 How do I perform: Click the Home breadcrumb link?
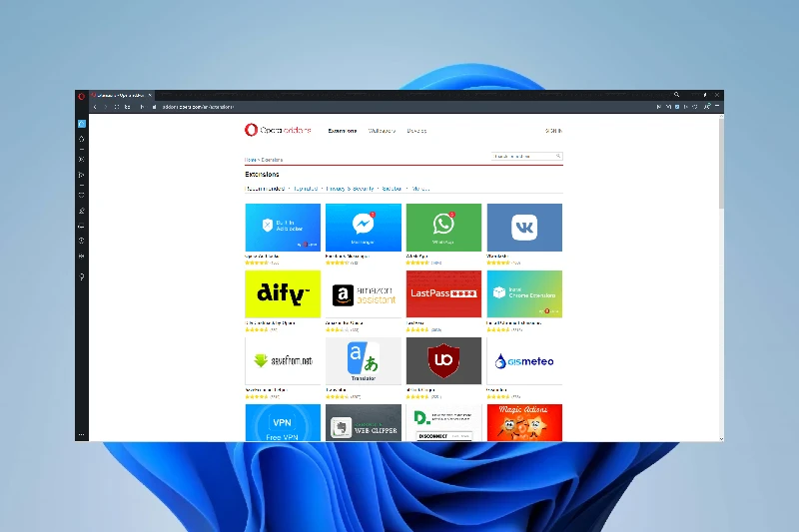[250, 160]
